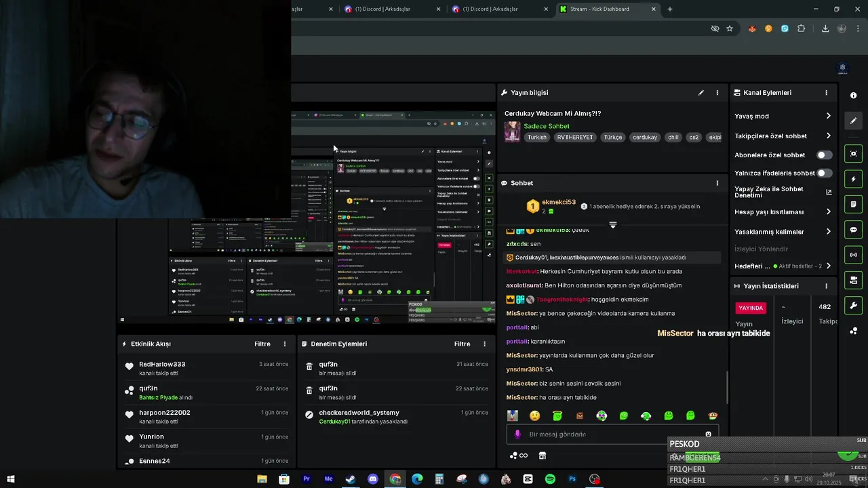Click the RVTHEREYET tag chip
The height and width of the screenshot is (488, 868).
click(575, 137)
